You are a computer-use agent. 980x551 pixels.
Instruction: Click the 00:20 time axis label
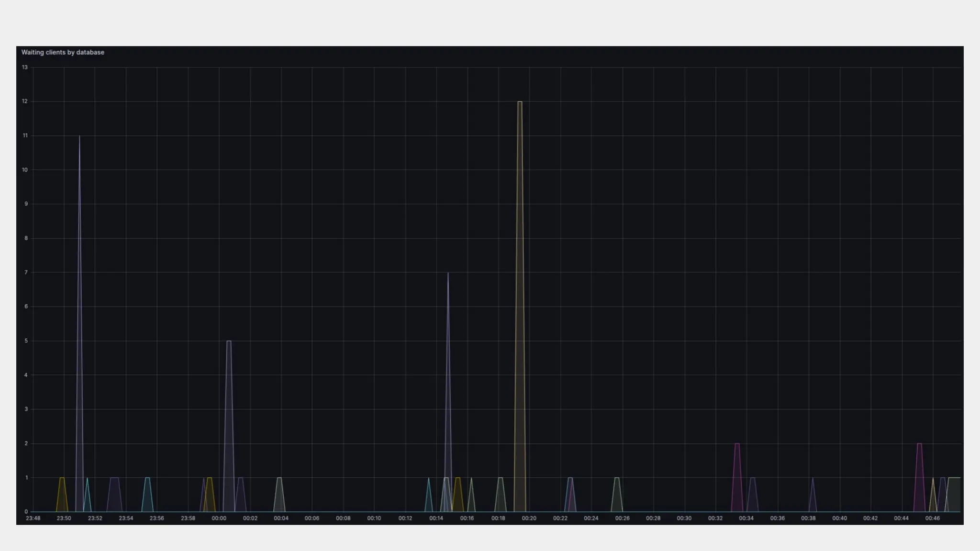click(x=529, y=518)
